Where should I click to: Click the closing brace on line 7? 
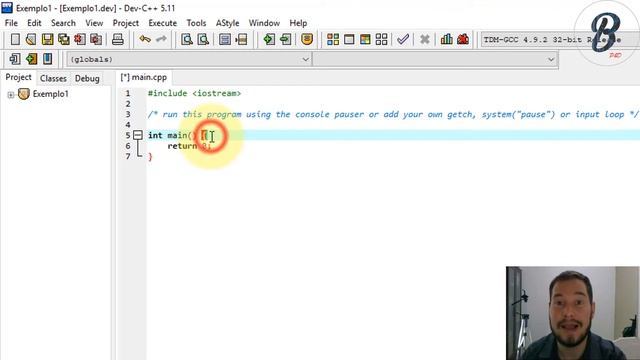coord(150,156)
